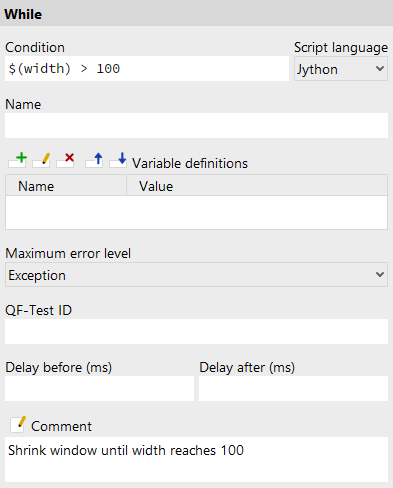
Task: Click the Maximum error level label
Action: (68, 253)
